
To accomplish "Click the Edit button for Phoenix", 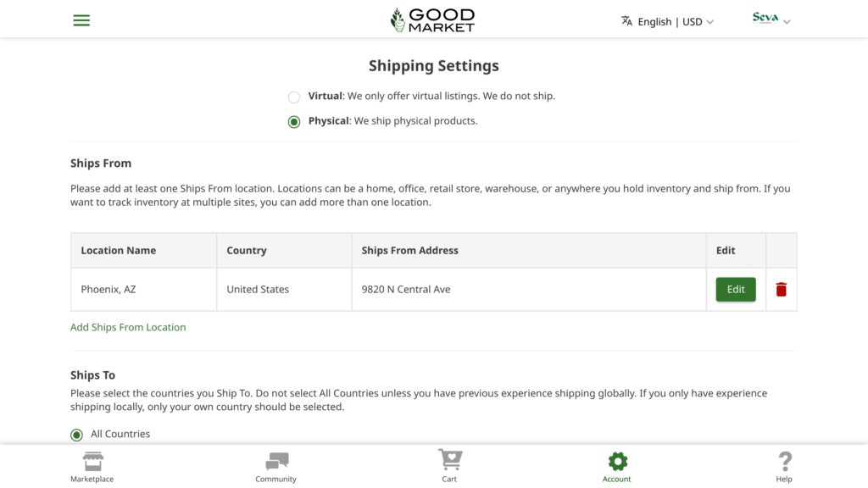I will (x=735, y=290).
